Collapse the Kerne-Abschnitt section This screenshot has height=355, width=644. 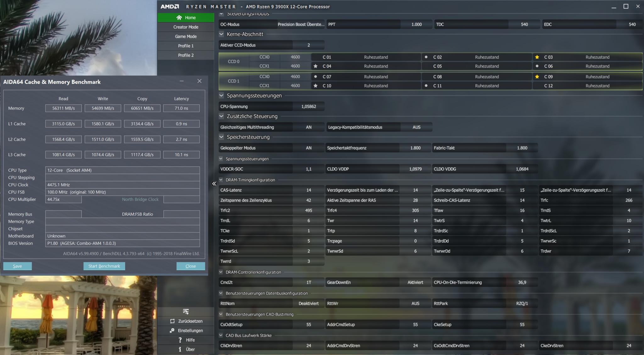[x=221, y=34]
